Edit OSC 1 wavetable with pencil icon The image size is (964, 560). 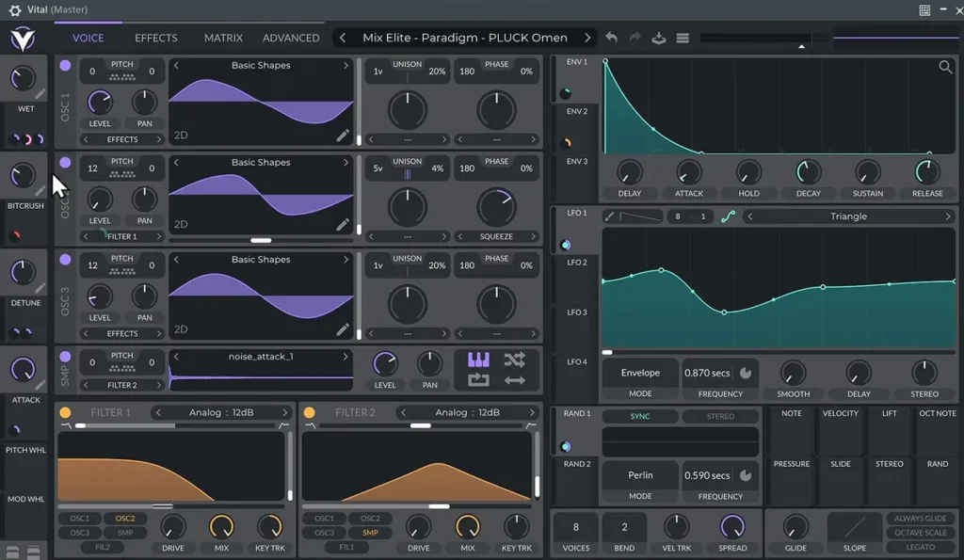pyautogui.click(x=343, y=136)
